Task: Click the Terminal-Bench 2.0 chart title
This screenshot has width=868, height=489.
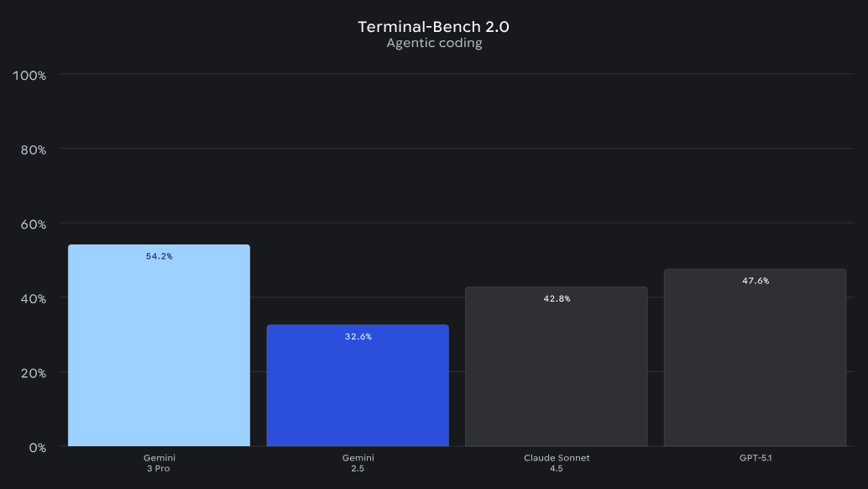Action: click(x=433, y=26)
